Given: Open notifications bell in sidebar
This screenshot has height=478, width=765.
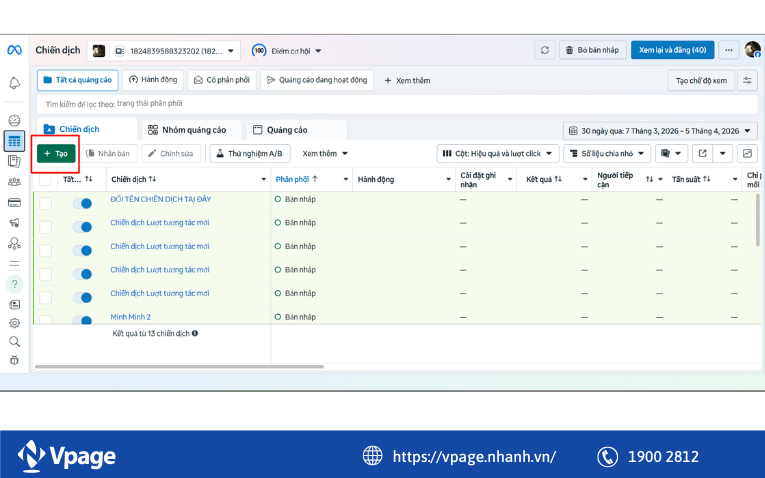Looking at the screenshot, I should (14, 83).
